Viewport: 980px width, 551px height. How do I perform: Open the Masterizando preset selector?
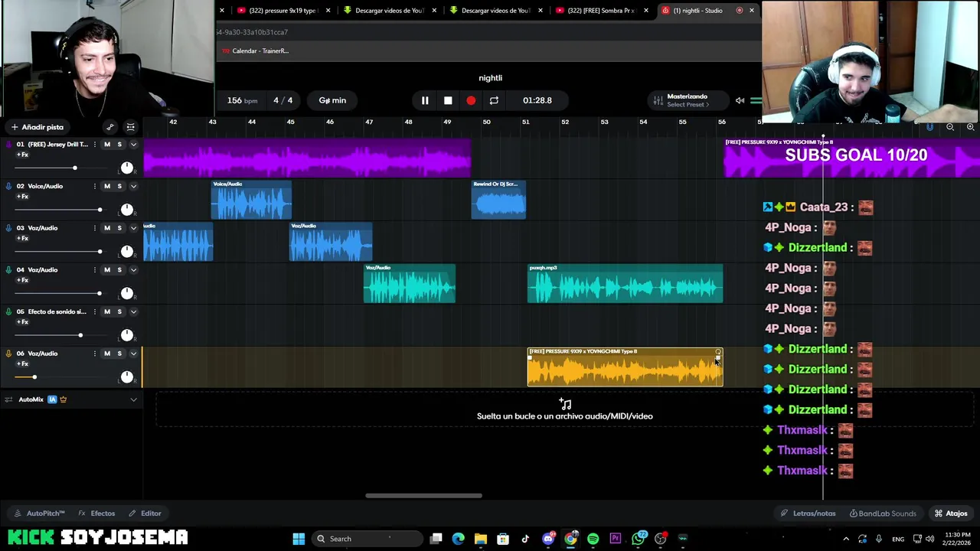click(x=687, y=100)
